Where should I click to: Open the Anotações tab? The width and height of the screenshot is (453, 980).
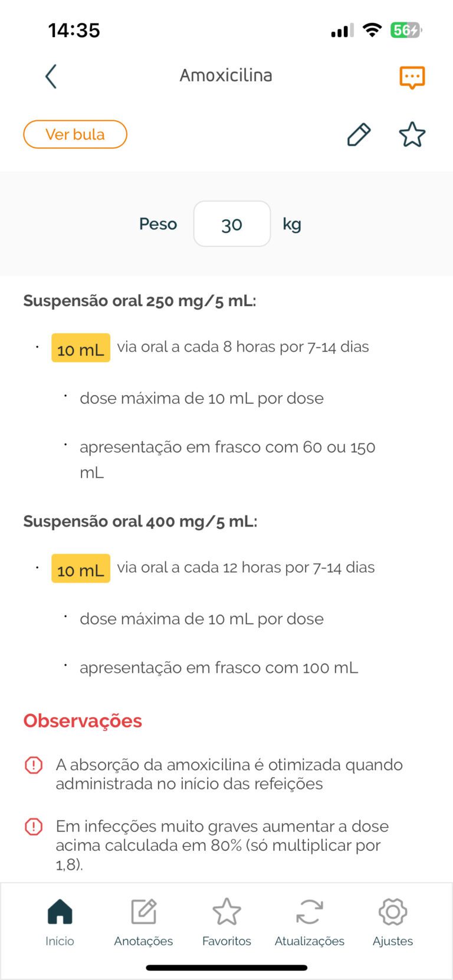(x=143, y=922)
